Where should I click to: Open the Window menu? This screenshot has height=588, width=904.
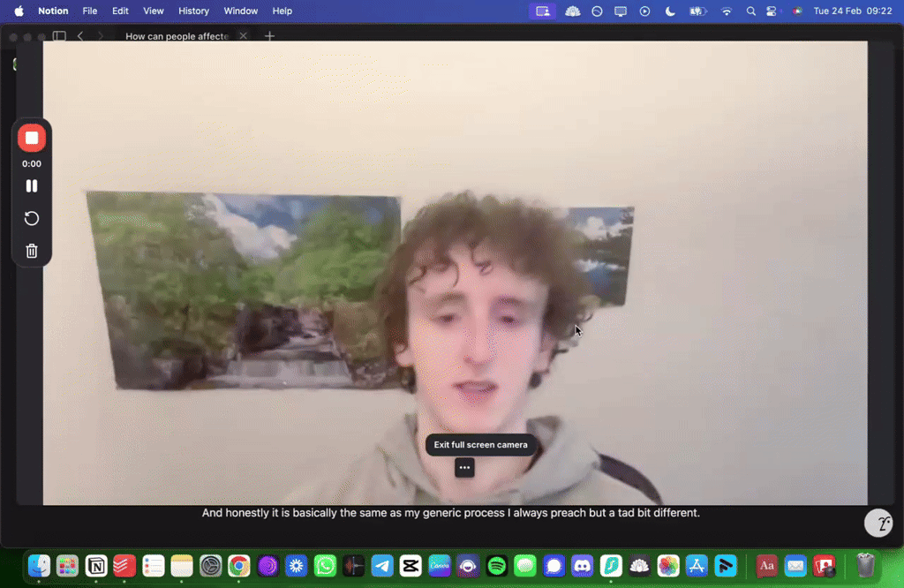point(240,11)
